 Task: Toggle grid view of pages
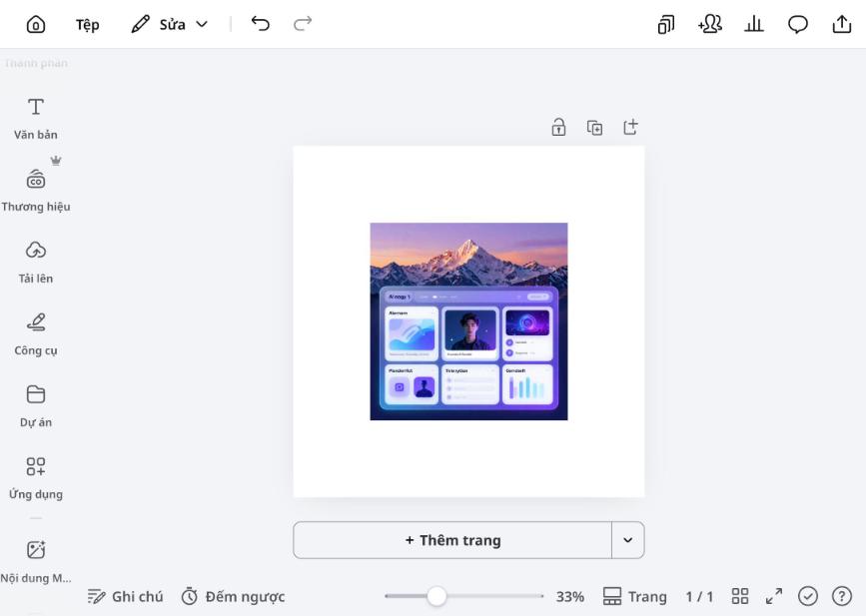point(740,596)
